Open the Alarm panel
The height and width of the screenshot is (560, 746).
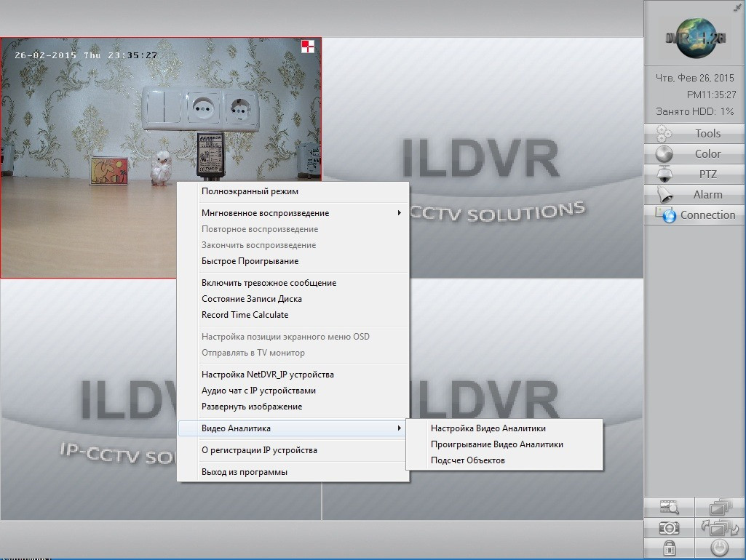click(x=694, y=194)
